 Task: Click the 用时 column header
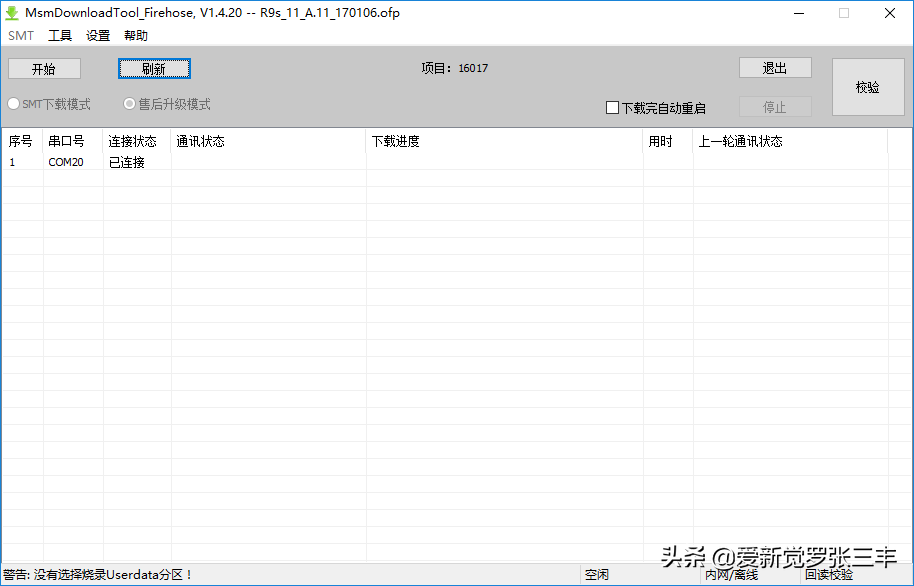pyautogui.click(x=668, y=141)
